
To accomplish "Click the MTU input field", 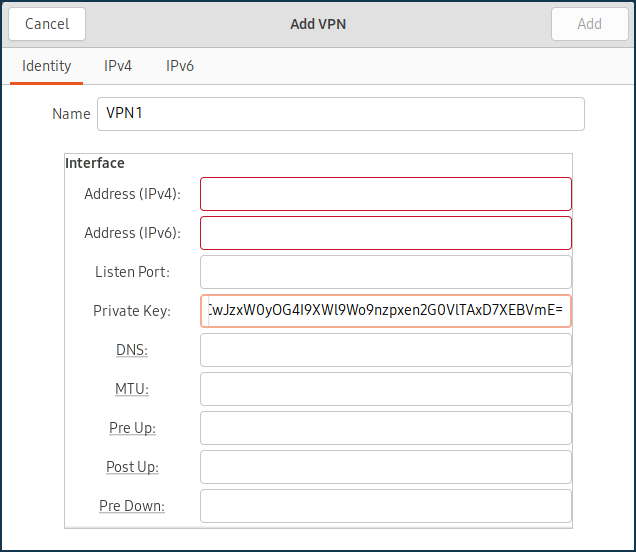I will [x=386, y=389].
